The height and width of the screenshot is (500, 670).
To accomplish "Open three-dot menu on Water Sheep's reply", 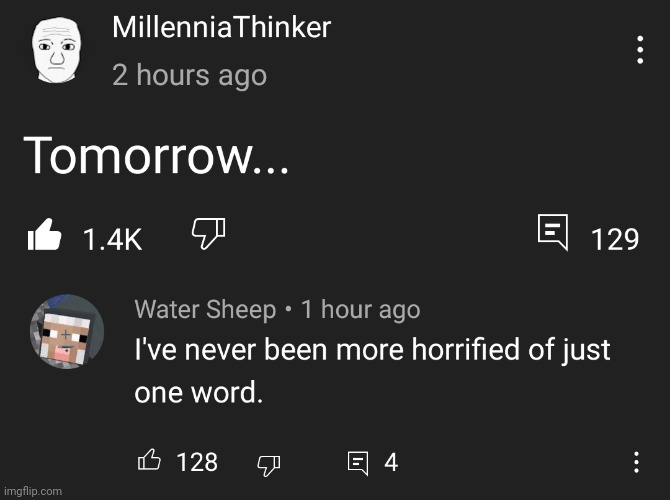I will point(636,462).
